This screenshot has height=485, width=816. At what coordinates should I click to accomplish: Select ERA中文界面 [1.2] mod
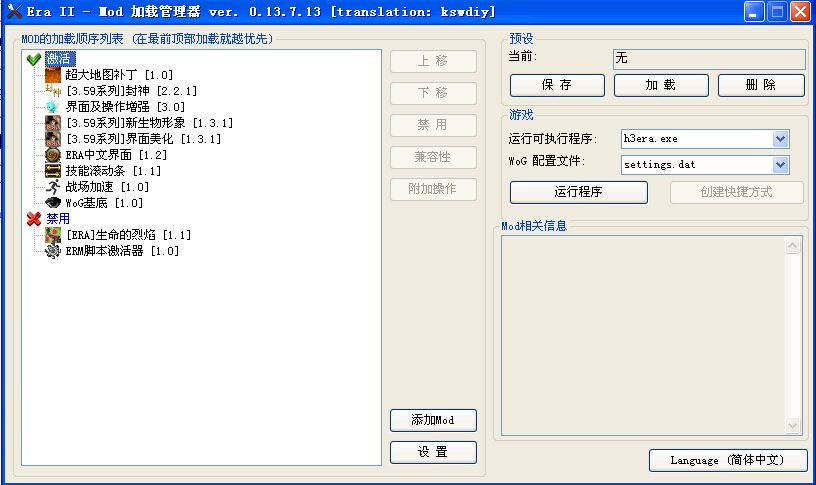[x=117, y=155]
